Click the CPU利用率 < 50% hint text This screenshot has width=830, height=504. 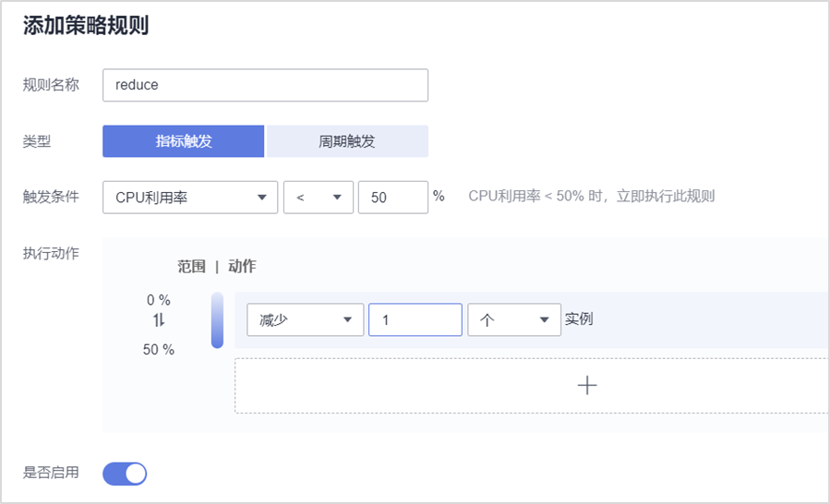[x=591, y=196]
